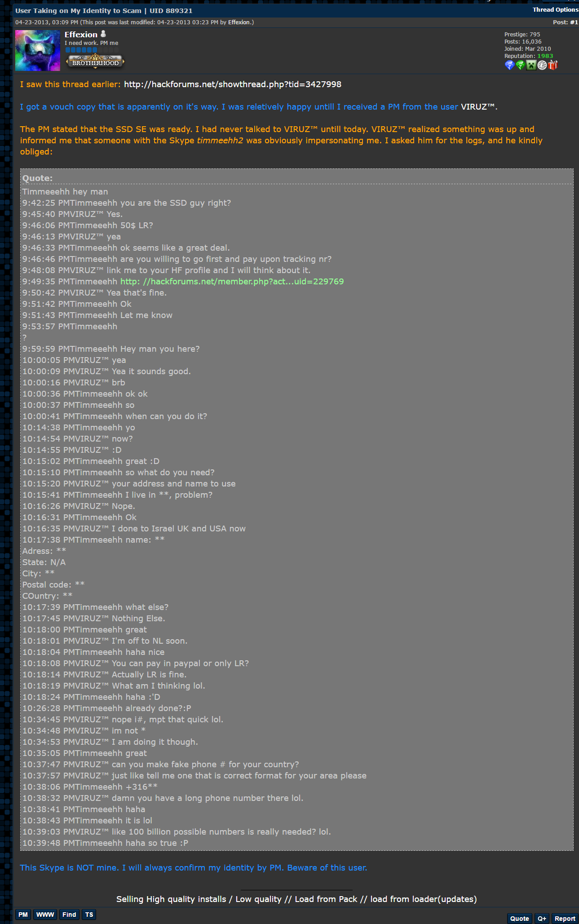The image size is (579, 924).
Task: Click 'Prestige: 795' stat
Action: coord(522,34)
